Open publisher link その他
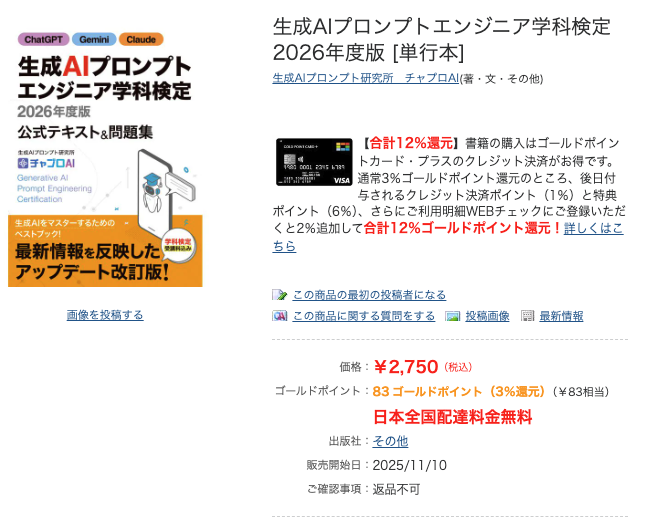647x530 pixels. tap(390, 441)
